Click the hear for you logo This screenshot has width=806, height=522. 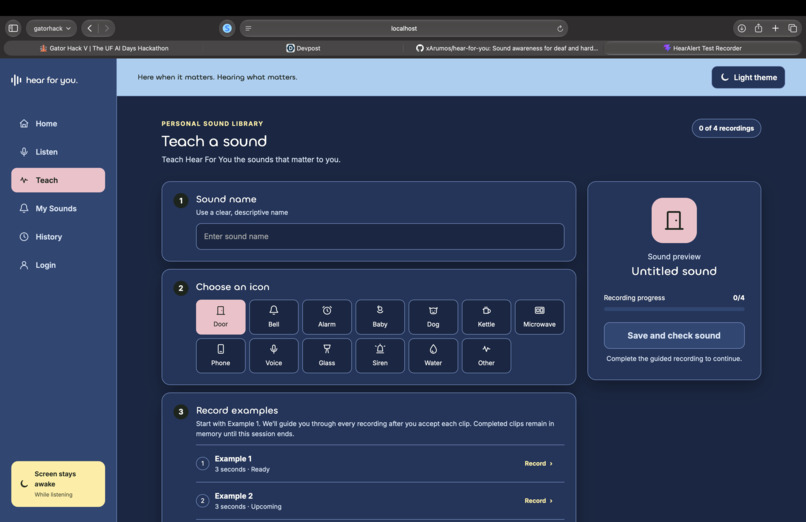point(44,80)
